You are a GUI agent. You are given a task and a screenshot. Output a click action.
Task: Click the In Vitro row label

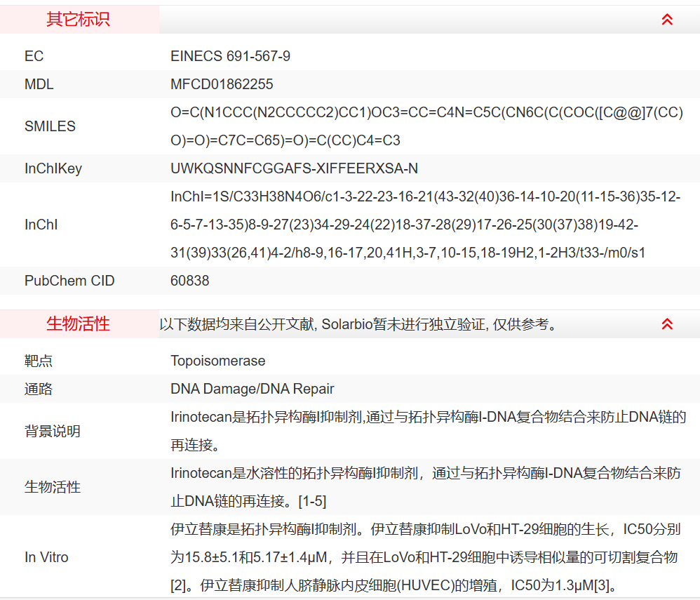(x=46, y=557)
